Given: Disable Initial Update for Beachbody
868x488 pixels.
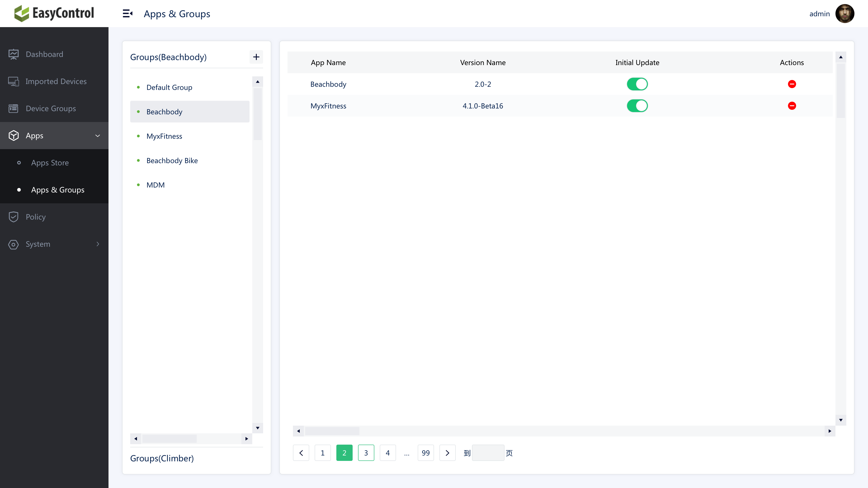Looking at the screenshot, I should click(637, 84).
